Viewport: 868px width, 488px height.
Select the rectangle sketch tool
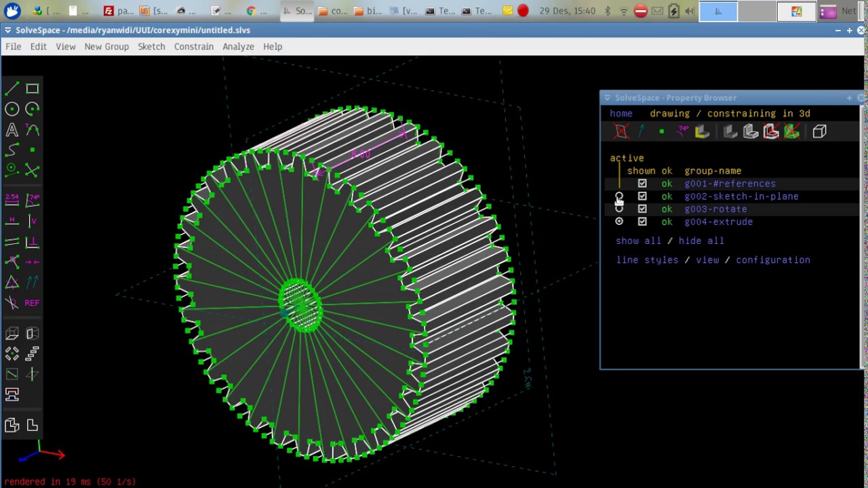(32, 89)
